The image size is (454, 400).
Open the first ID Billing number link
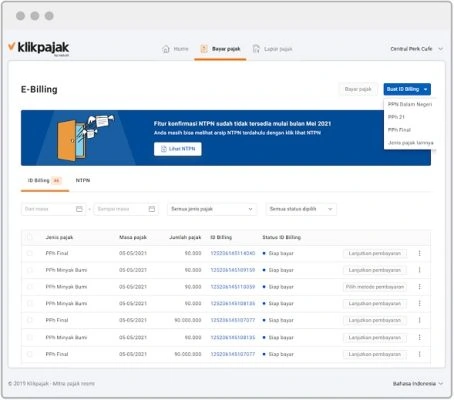pyautogui.click(x=233, y=253)
